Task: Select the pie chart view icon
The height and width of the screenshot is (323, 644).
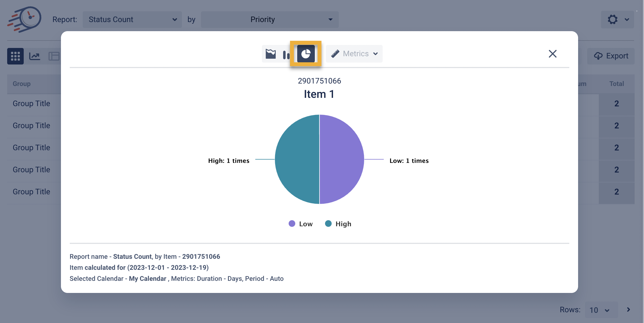Action: [306, 54]
